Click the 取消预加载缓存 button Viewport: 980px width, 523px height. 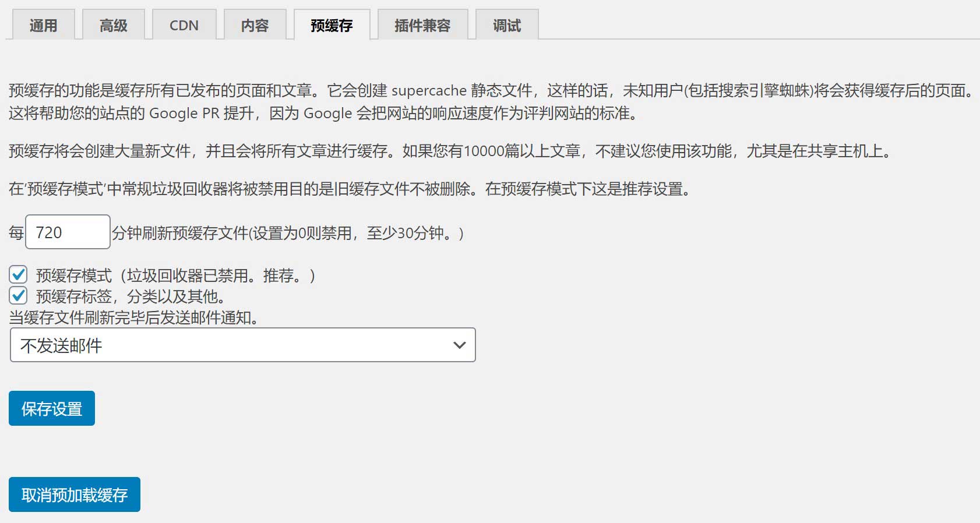point(75,495)
